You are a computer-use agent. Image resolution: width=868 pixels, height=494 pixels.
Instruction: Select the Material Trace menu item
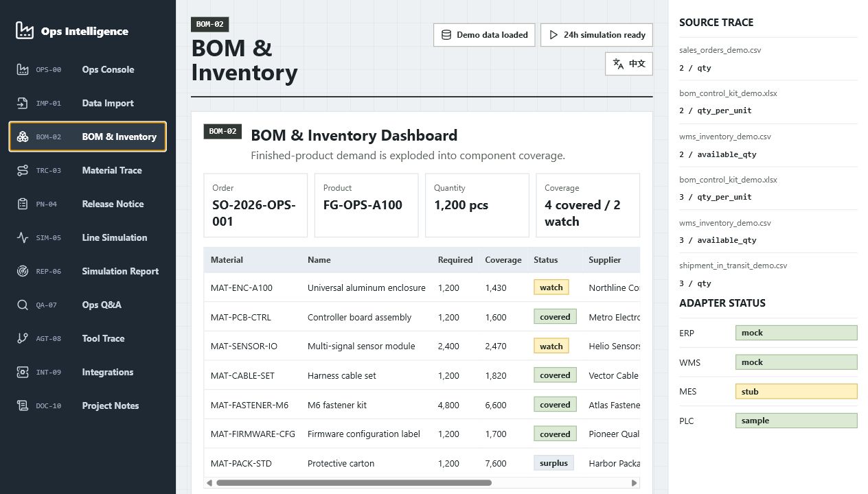point(88,170)
